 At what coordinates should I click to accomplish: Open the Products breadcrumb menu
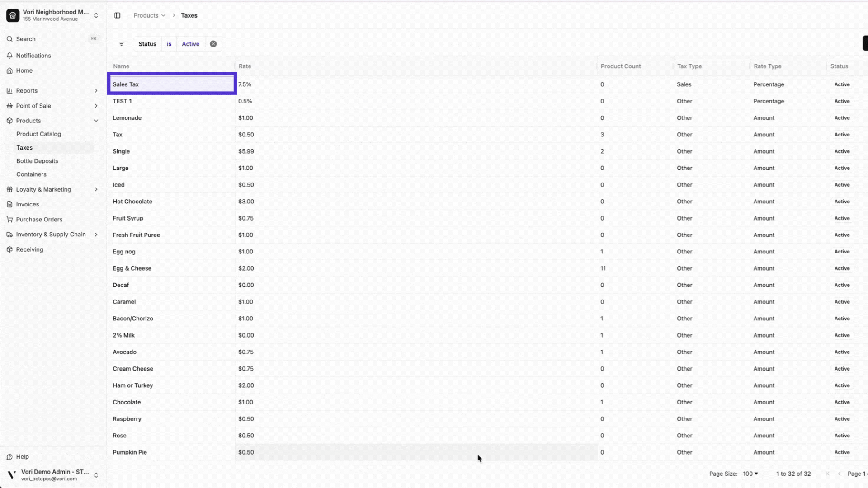coord(149,15)
